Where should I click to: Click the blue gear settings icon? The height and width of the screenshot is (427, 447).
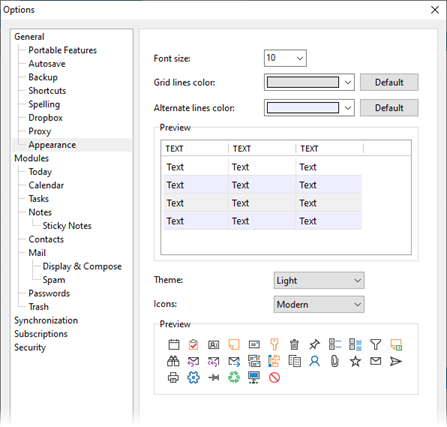(194, 378)
